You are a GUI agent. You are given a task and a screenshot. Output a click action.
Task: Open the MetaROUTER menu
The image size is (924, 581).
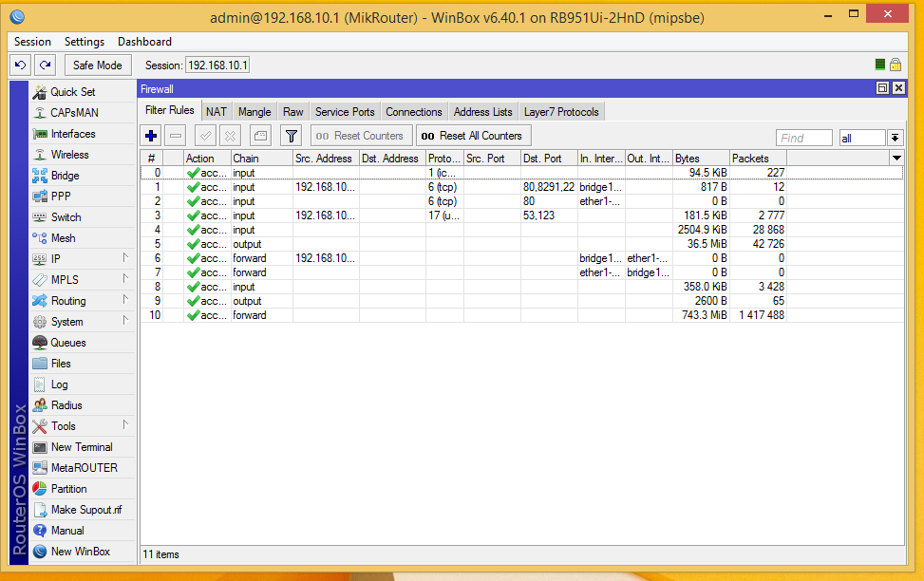tap(83, 468)
